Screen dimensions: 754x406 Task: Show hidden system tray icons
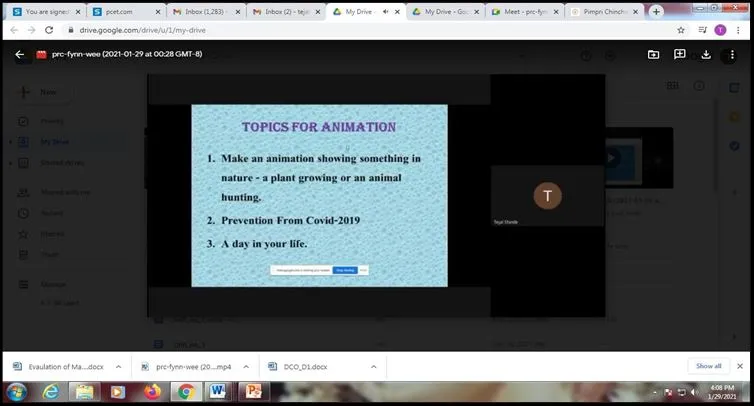655,393
